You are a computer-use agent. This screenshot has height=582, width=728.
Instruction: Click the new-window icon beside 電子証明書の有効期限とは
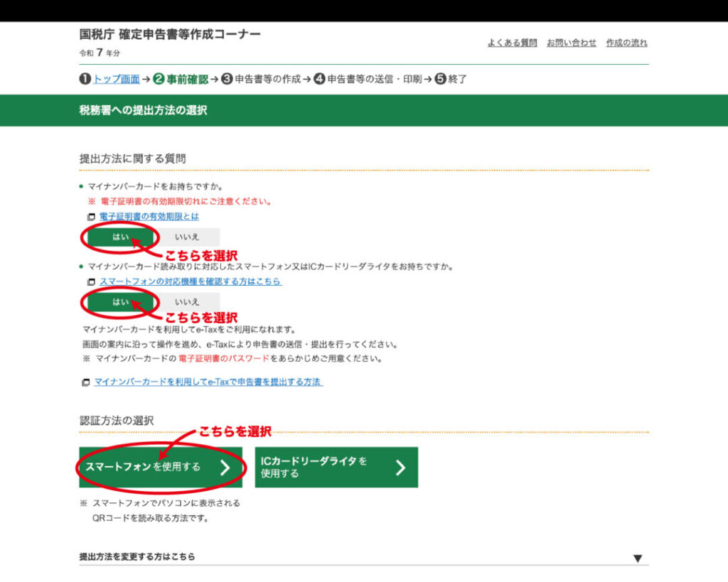click(x=90, y=217)
